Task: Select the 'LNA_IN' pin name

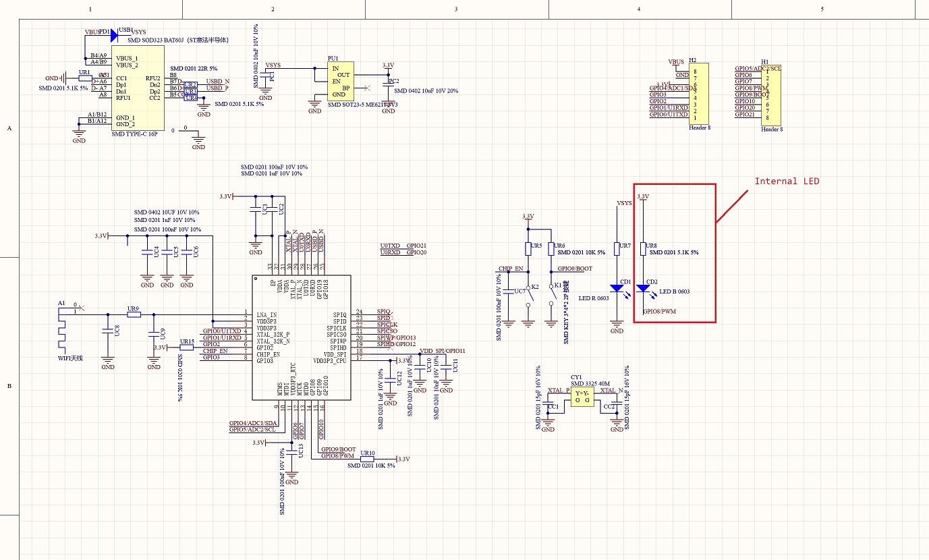Action: pyautogui.click(x=266, y=315)
